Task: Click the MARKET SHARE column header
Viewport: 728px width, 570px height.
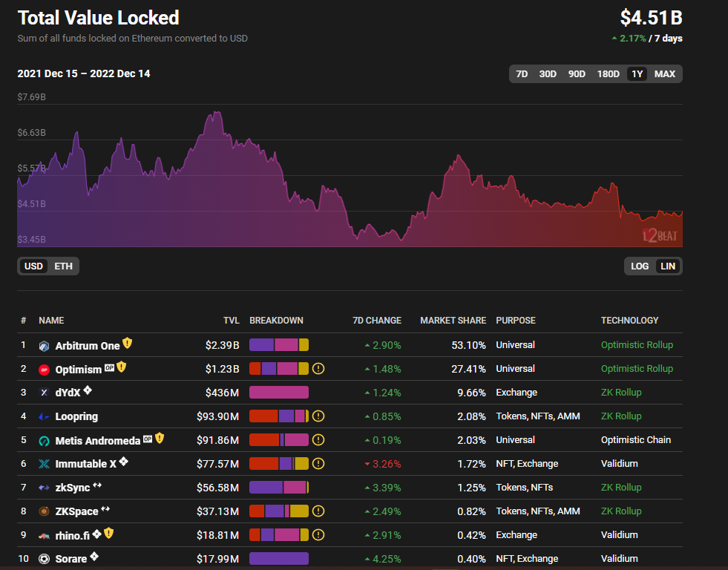Action: click(x=453, y=321)
